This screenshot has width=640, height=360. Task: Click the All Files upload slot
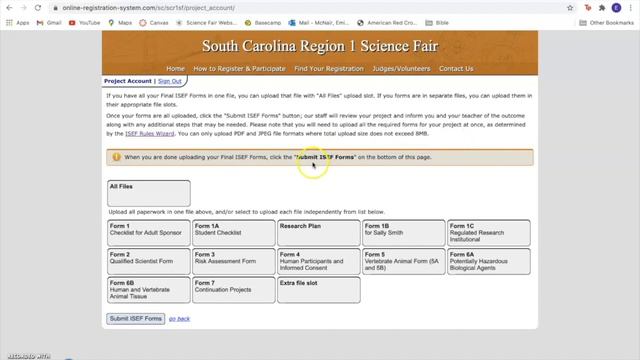(x=149, y=193)
